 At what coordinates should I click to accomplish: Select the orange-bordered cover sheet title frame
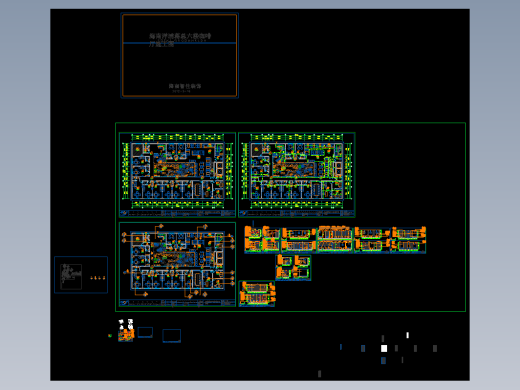[x=180, y=55]
